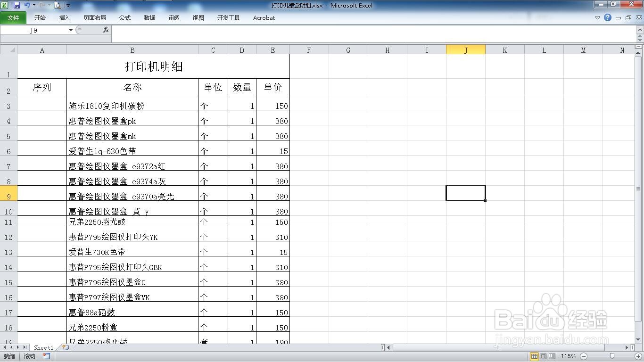Click the previous sheet navigation arrow

pos(11,347)
